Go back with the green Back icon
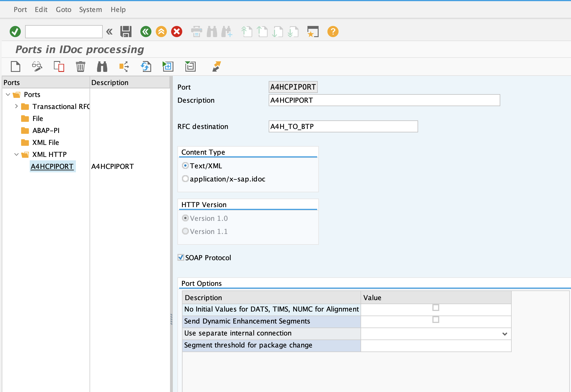The height and width of the screenshot is (392, 571). coord(146,31)
